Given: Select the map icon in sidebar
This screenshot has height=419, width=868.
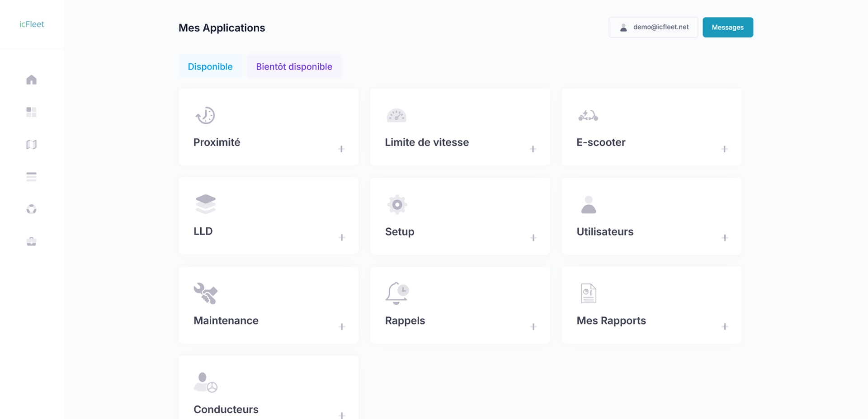Looking at the screenshot, I should 31,145.
